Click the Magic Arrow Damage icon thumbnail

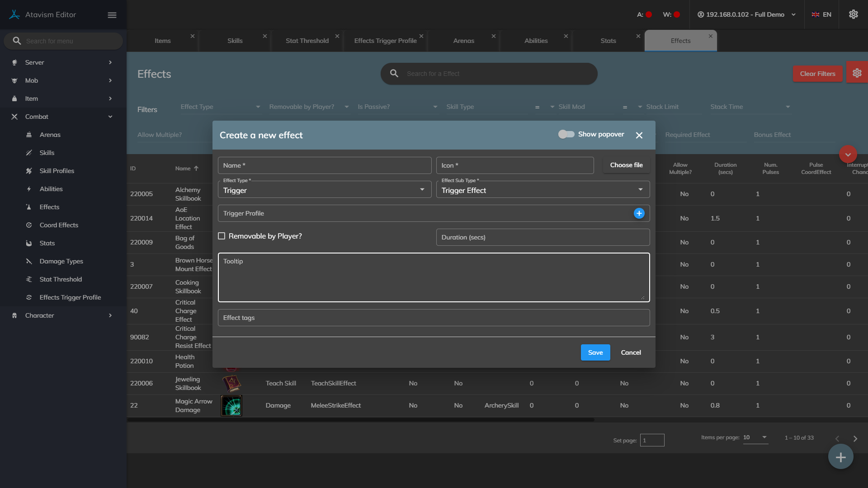[231, 405]
